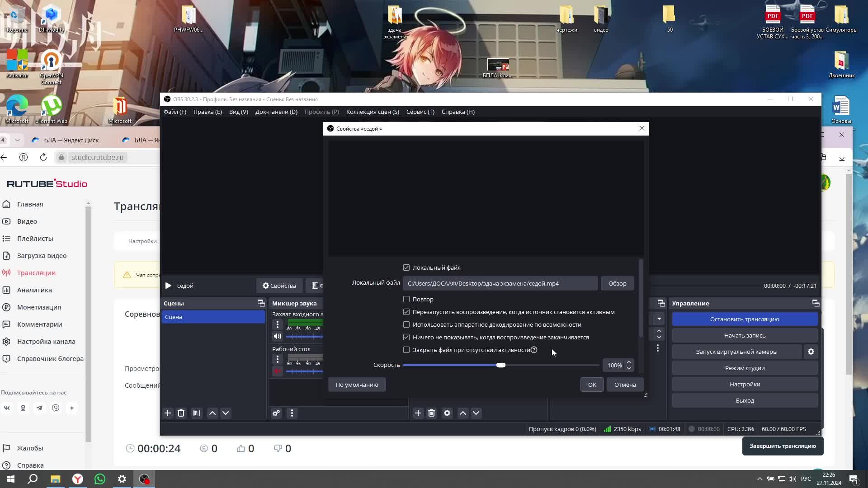The width and height of the screenshot is (868, 488).
Task: Click properties dialog vertical scrollbar
Action: coord(641,298)
